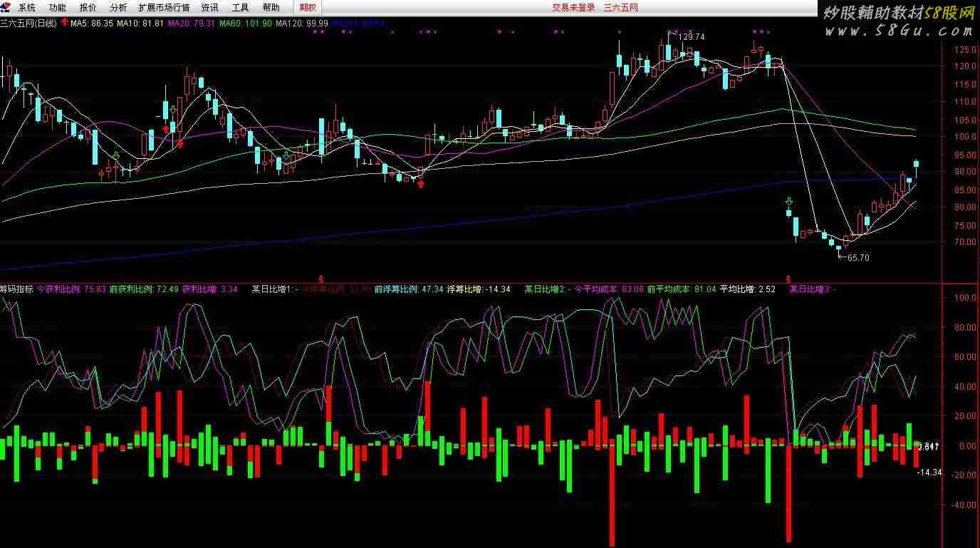980x548 pixels.
Task: Select the MA120: 99.99 indicator label
Action: pos(302,24)
